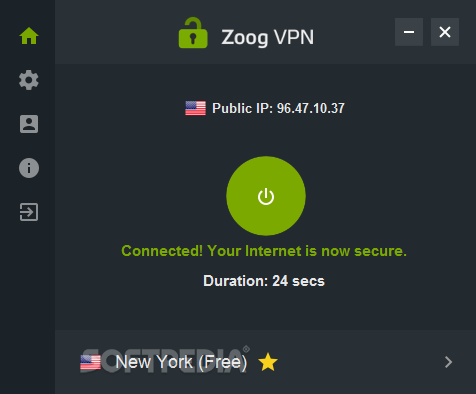Close the Zoog VPN window
Viewport: 476px width, 394px height.
[445, 32]
